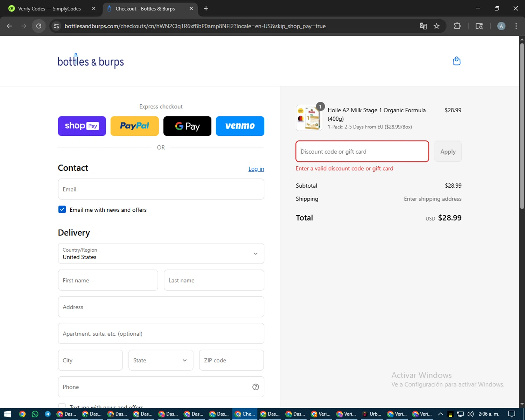This screenshot has width=525, height=420.
Task: Open a new browser tab
Action: tap(206, 8)
